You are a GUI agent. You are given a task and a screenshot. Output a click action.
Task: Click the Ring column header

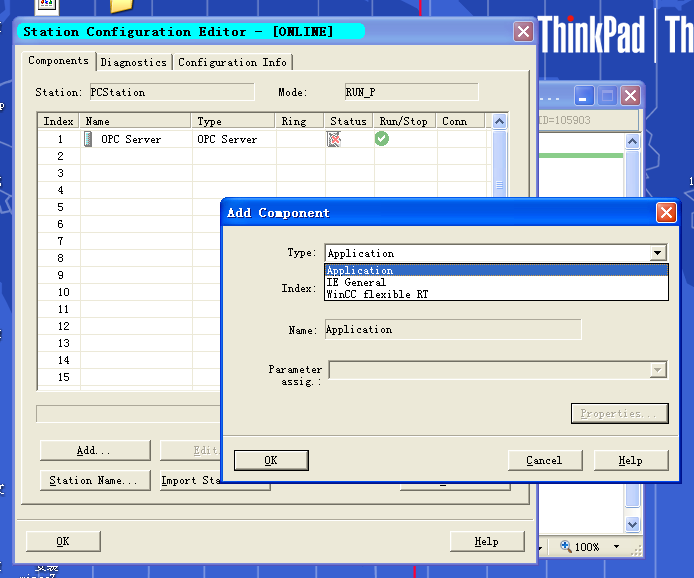click(x=300, y=121)
